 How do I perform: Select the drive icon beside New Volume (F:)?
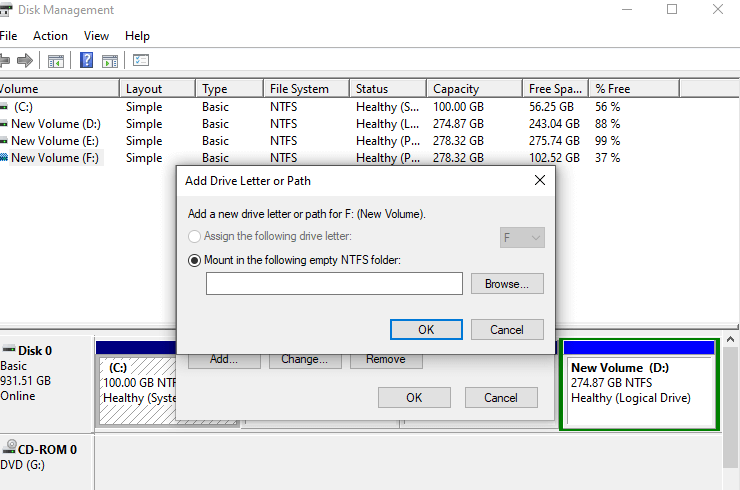(4, 158)
